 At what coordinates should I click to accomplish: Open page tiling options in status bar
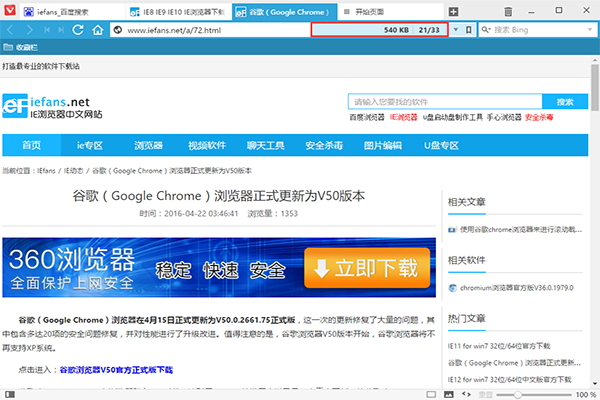(431, 394)
